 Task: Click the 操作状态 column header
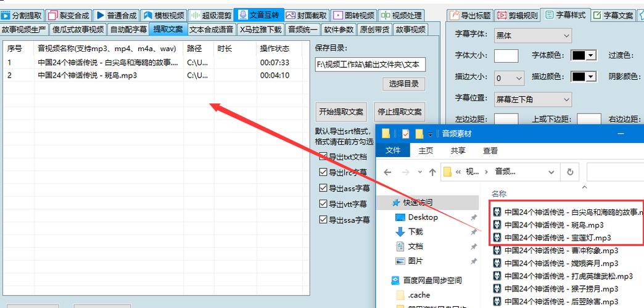[x=275, y=49]
